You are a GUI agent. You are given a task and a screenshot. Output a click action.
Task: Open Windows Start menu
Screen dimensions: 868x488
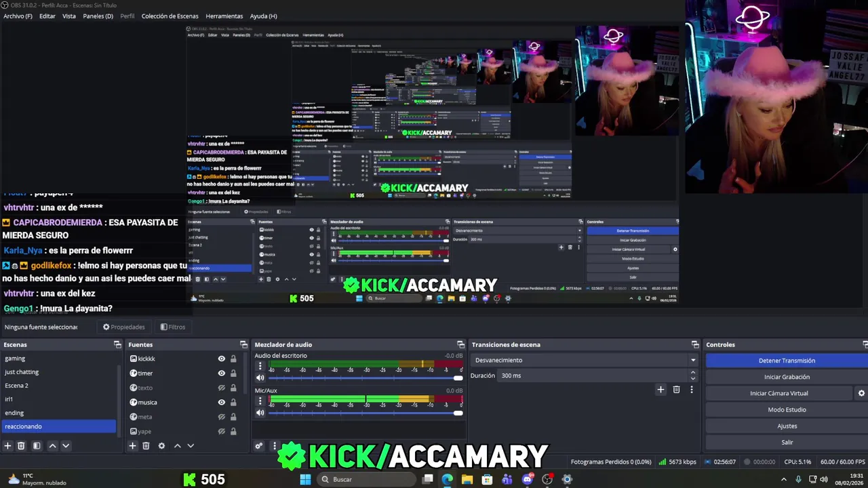point(305,479)
